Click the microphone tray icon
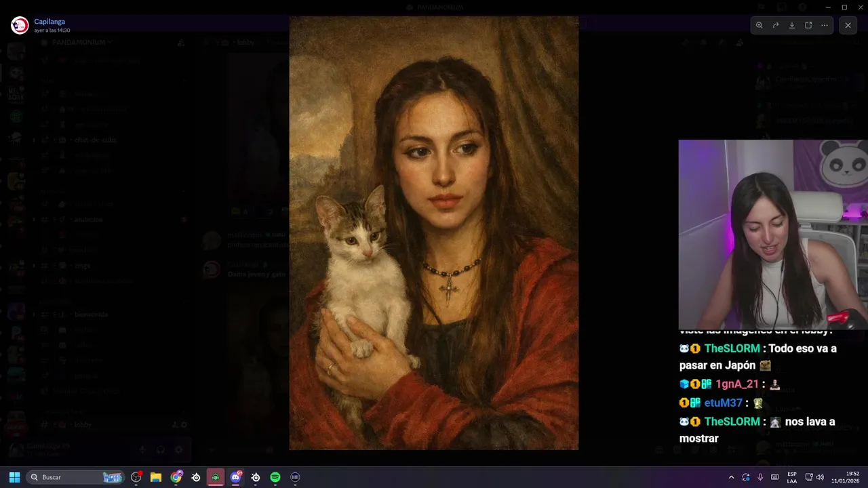 [760, 477]
